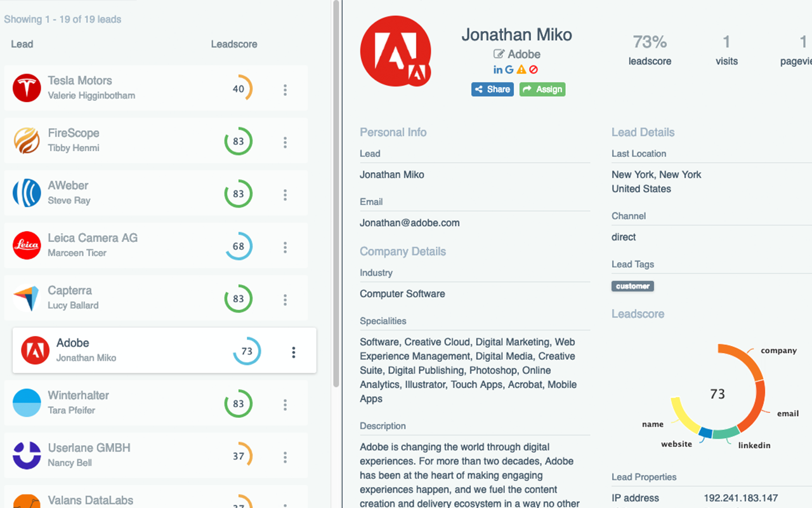Click Lucy Ballard contact name
This screenshot has width=812, height=508.
[x=73, y=305]
